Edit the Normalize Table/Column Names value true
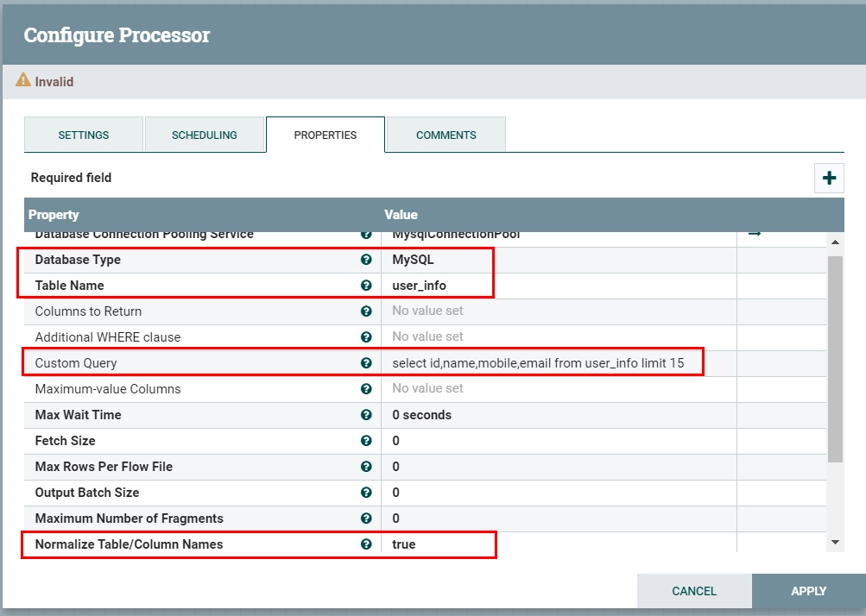Viewport: 866px width, 616px height. pos(559,544)
